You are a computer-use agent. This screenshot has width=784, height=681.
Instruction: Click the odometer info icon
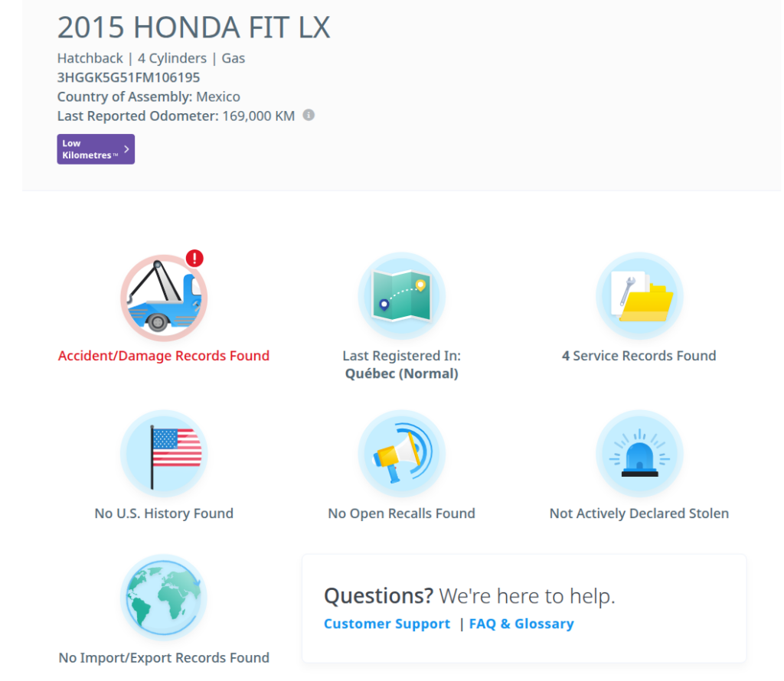pos(309,116)
